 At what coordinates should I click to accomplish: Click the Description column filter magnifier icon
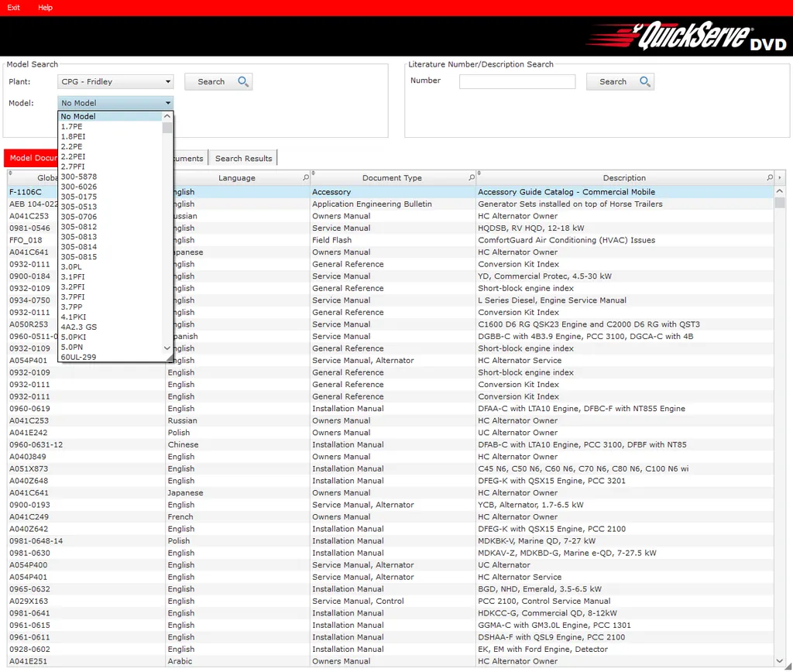pyautogui.click(x=770, y=177)
